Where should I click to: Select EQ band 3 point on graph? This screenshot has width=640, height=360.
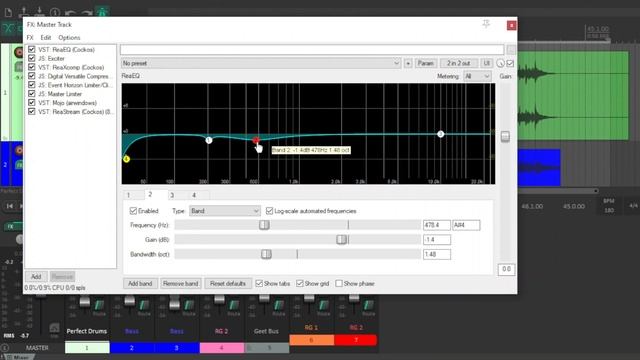(x=440, y=134)
